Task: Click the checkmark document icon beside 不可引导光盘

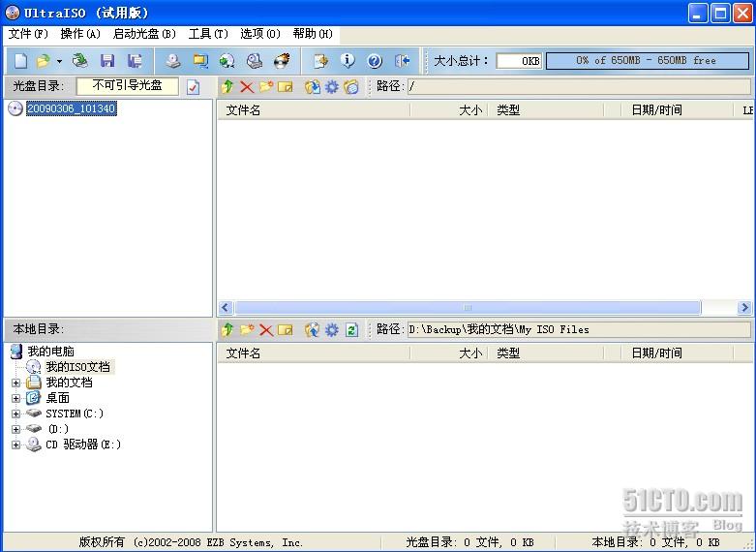Action: coord(193,87)
